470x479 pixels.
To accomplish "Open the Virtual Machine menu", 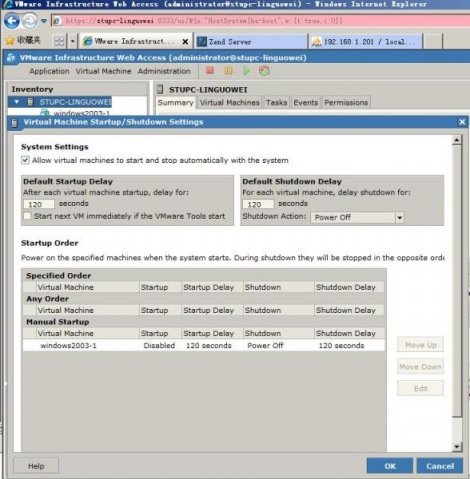I will [103, 71].
